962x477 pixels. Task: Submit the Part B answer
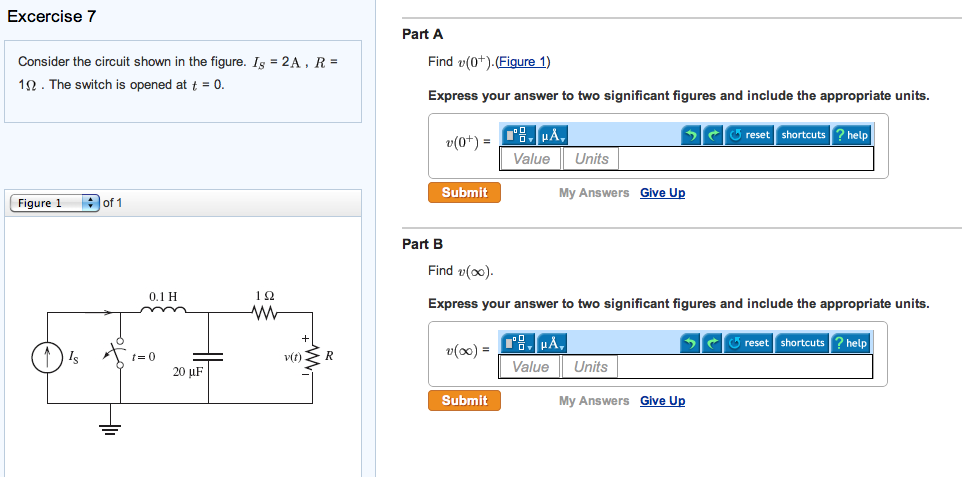[464, 401]
